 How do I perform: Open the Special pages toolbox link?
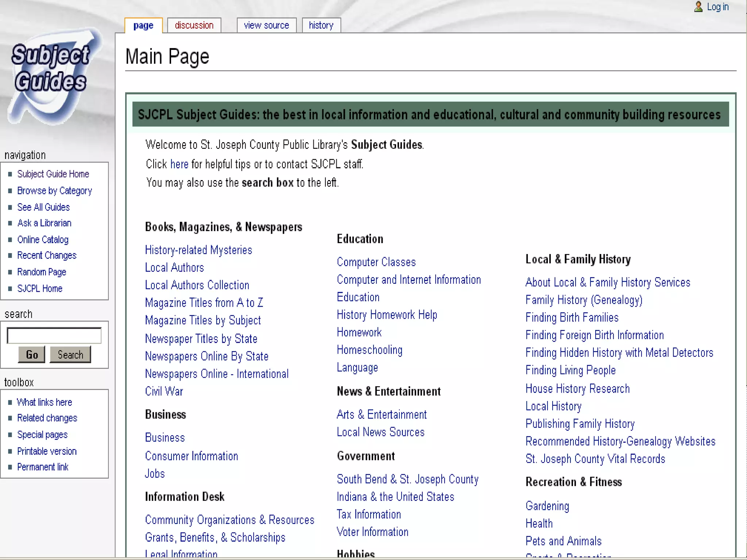point(42,435)
